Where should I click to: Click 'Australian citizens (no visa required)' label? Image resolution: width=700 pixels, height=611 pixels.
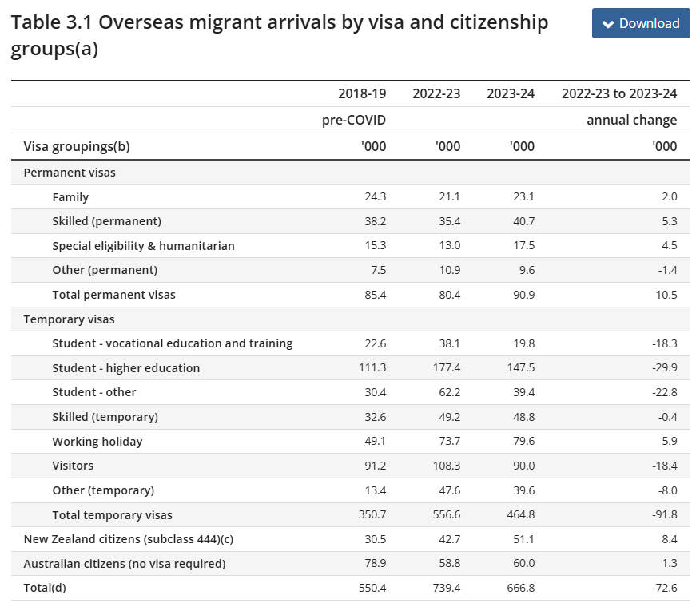pos(125,564)
